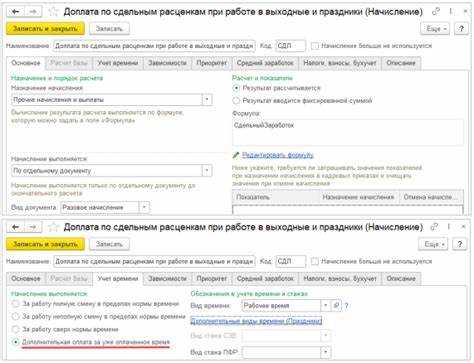The height and width of the screenshot is (363, 474).
Task: Copy link icon in upper window title
Action: click(x=436, y=11)
